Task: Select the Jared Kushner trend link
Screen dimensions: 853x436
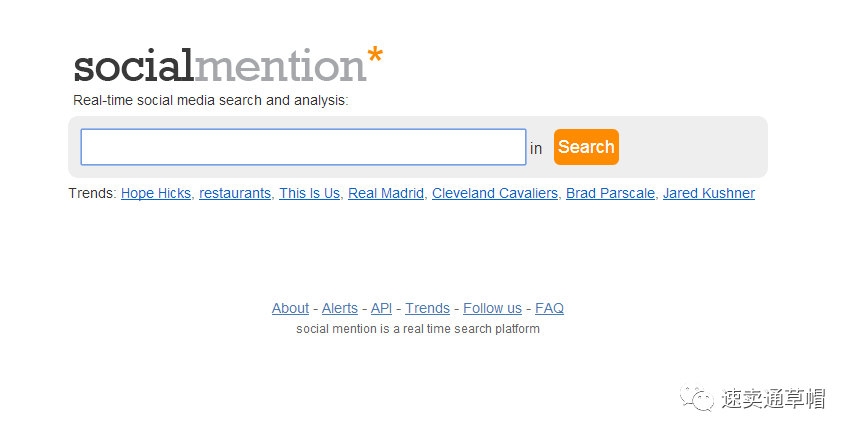Action: [709, 193]
